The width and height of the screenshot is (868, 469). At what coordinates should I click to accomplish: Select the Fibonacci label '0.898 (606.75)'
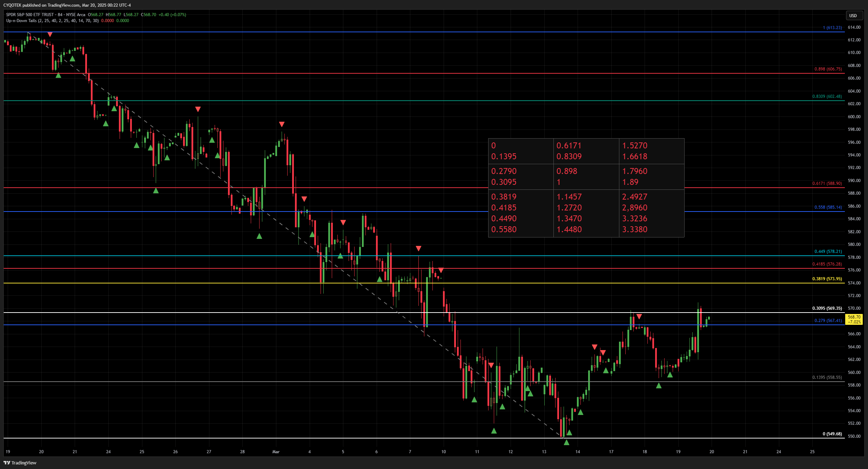(x=828, y=69)
